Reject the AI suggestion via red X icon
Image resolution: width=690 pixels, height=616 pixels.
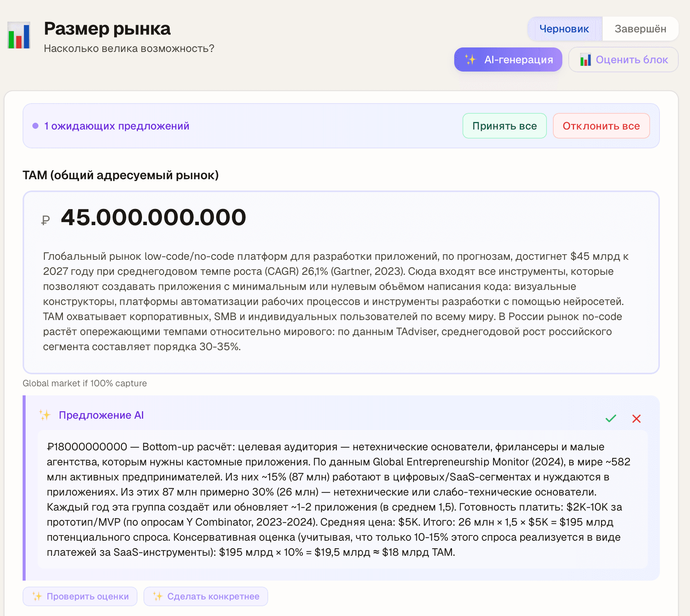pyautogui.click(x=637, y=418)
